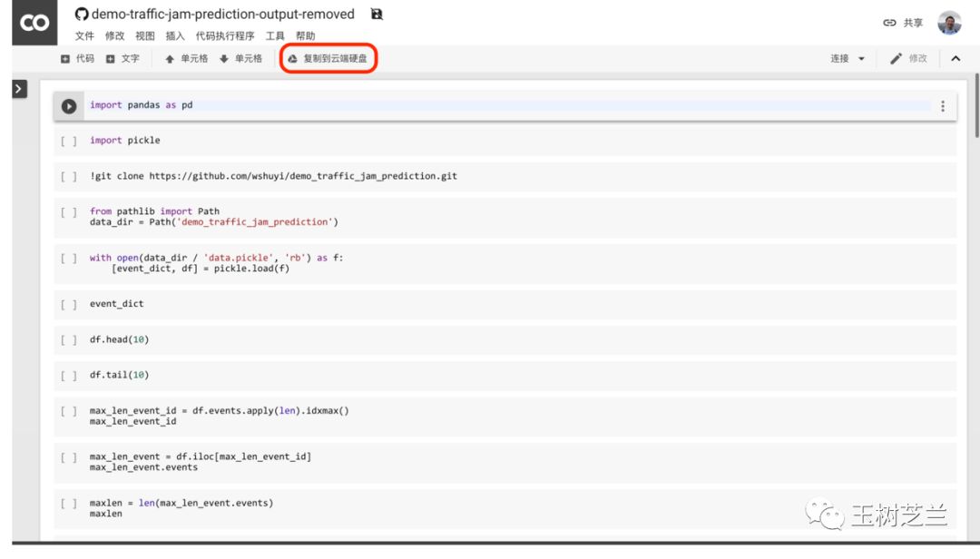Open the 插入 menu
Screen dimensions: 980x559
point(175,36)
